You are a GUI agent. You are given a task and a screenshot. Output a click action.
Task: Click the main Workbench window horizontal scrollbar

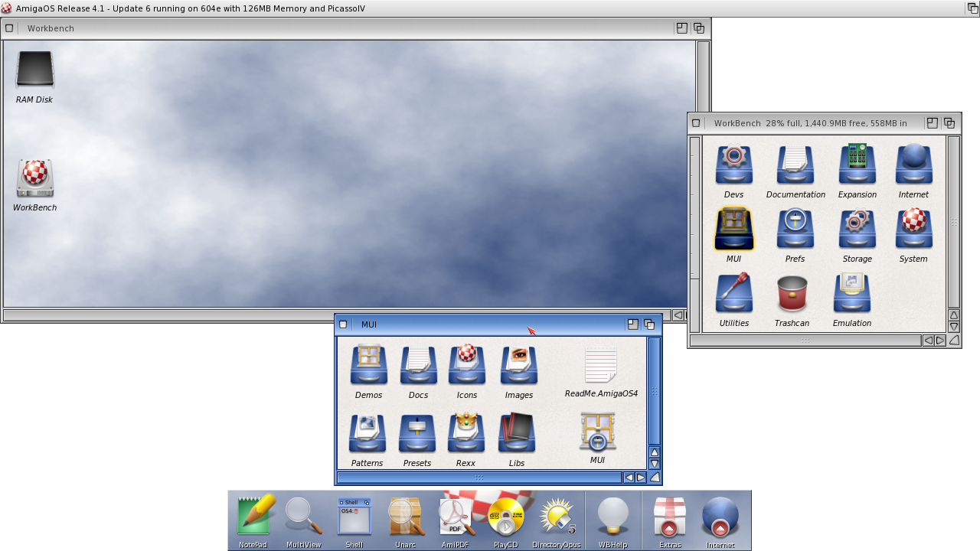pyautogui.click(x=338, y=315)
